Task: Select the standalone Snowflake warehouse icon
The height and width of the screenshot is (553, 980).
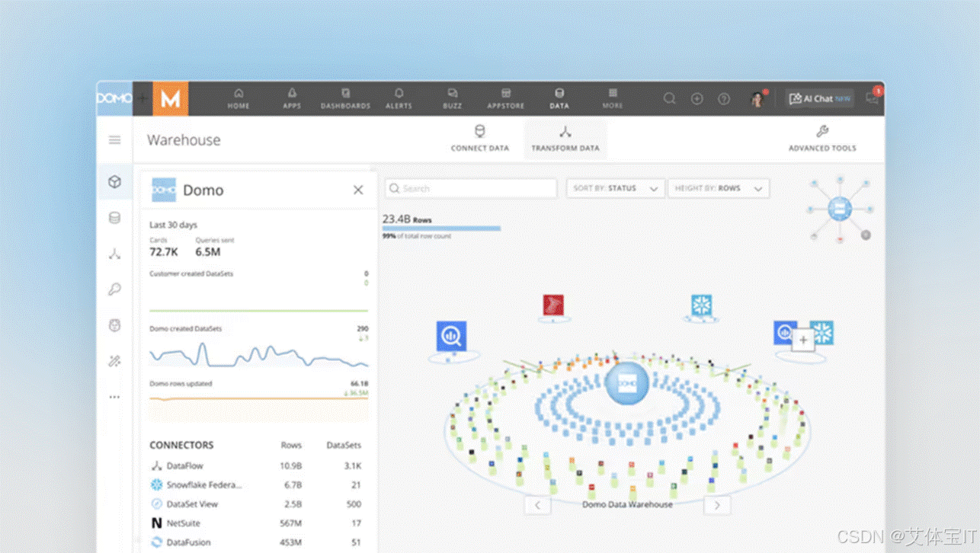Action: (x=701, y=305)
